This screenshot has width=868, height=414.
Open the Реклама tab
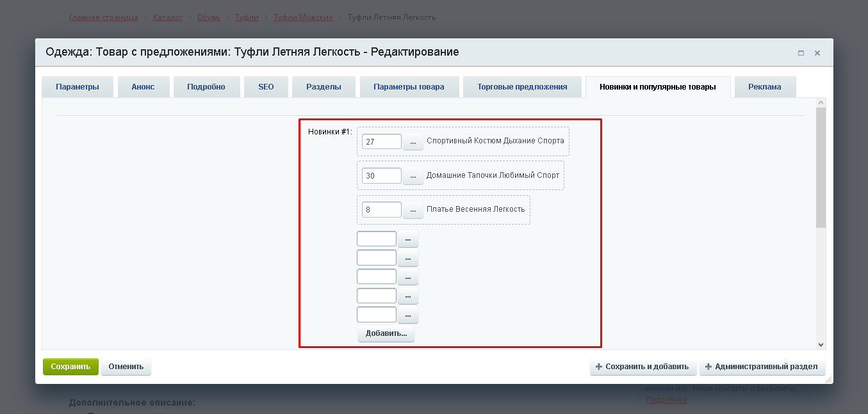pyautogui.click(x=764, y=87)
